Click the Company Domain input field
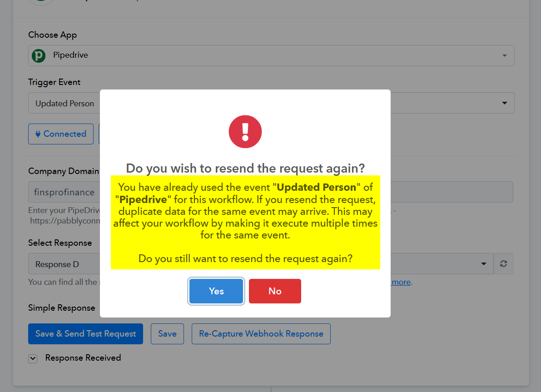 pyautogui.click(x=271, y=192)
